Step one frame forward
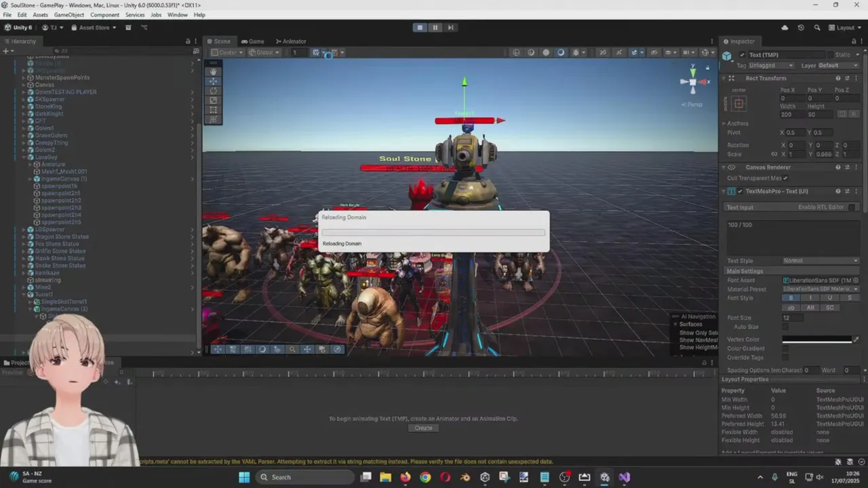The height and width of the screenshot is (488, 868). tap(450, 28)
